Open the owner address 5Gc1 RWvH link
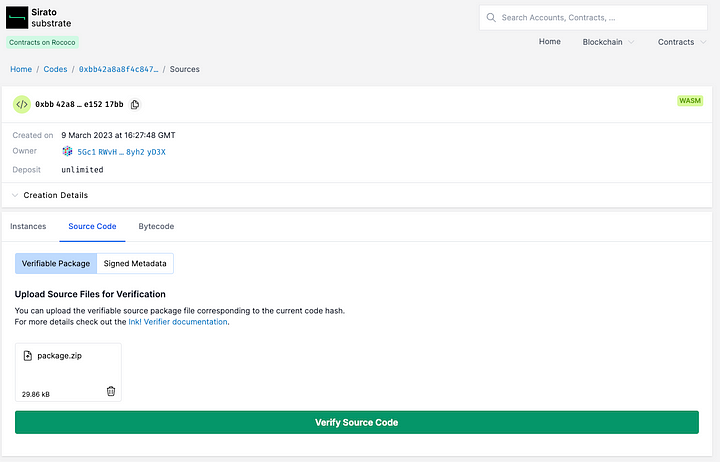 [121, 152]
